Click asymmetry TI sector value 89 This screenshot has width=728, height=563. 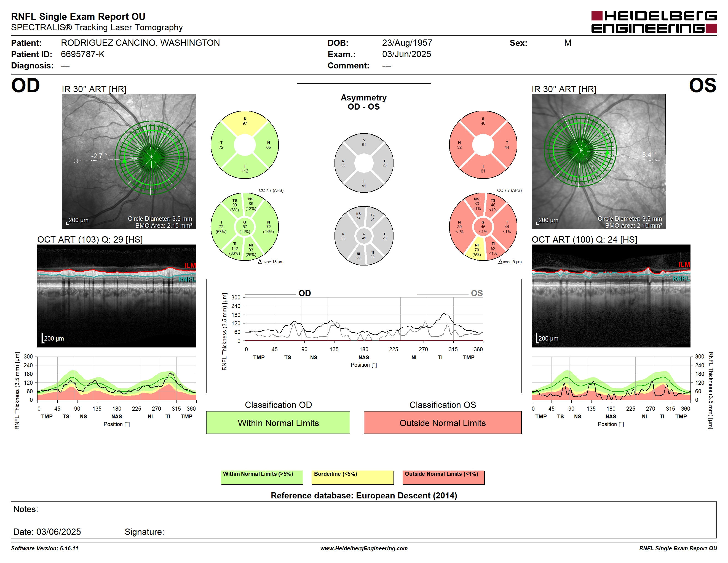[372, 257]
